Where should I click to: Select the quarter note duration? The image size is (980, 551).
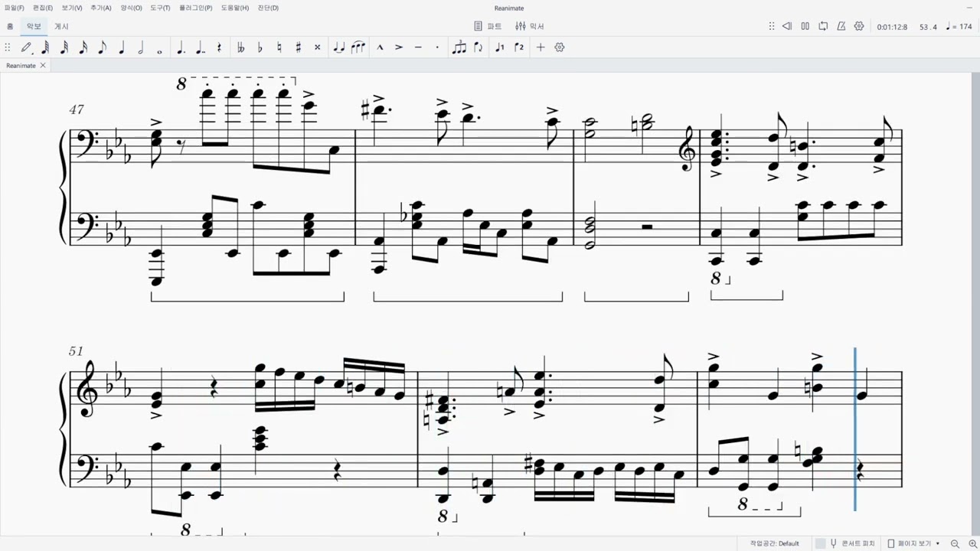[122, 47]
